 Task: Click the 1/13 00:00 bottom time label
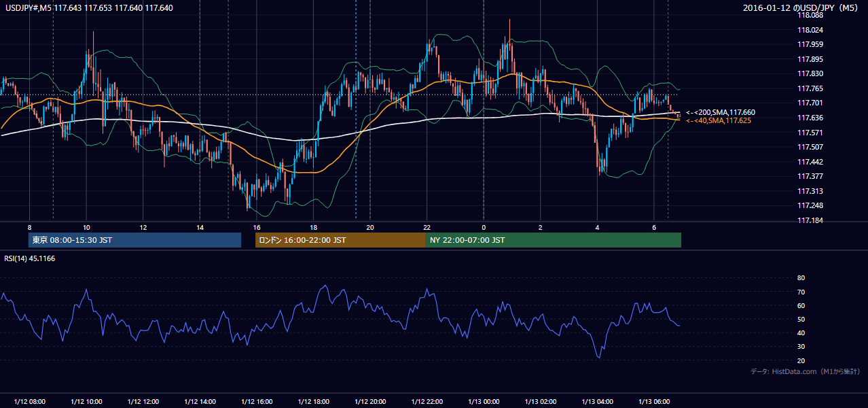[x=484, y=402]
